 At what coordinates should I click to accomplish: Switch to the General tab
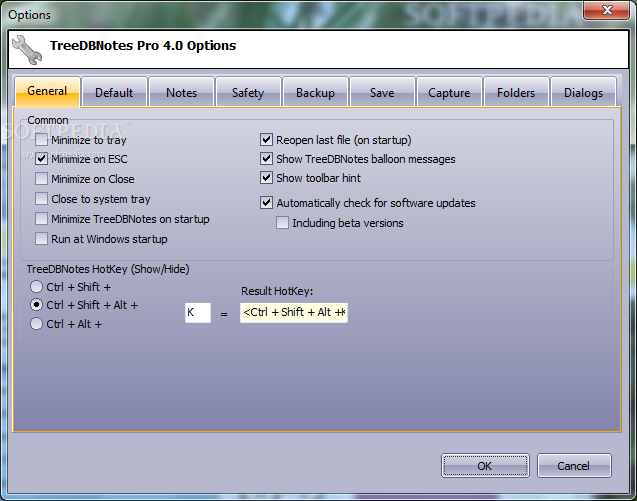(x=47, y=91)
